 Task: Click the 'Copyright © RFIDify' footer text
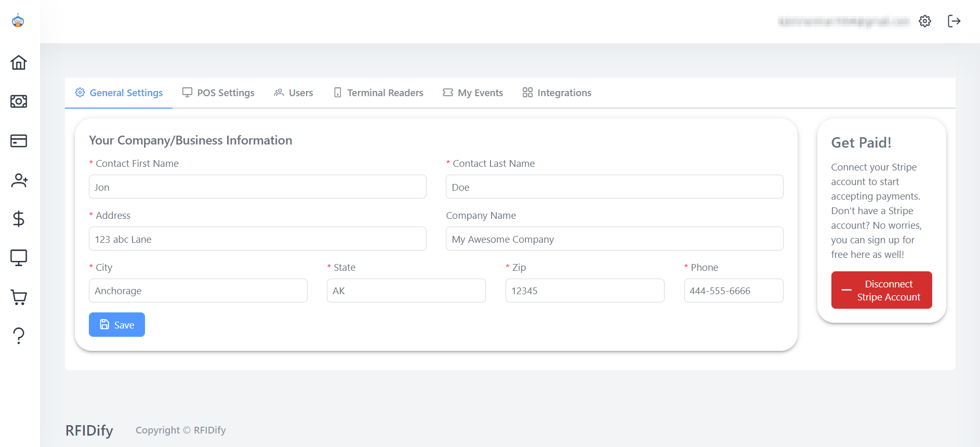[181, 430]
